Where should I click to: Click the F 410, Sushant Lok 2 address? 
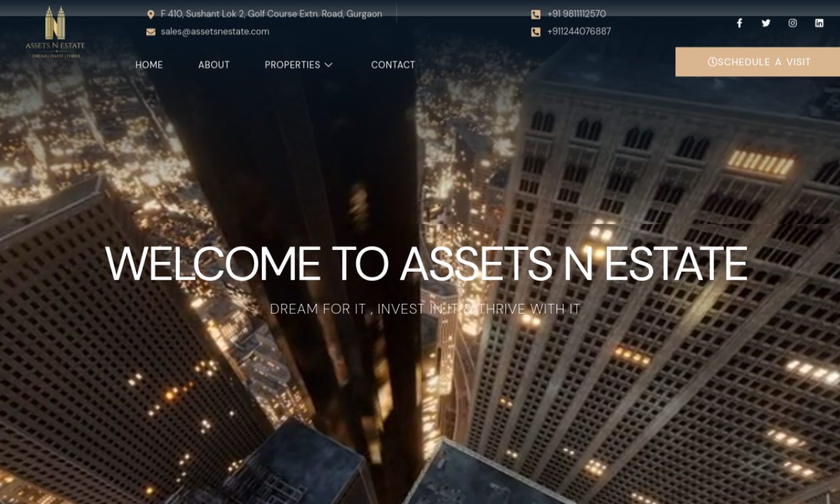pyautogui.click(x=271, y=14)
